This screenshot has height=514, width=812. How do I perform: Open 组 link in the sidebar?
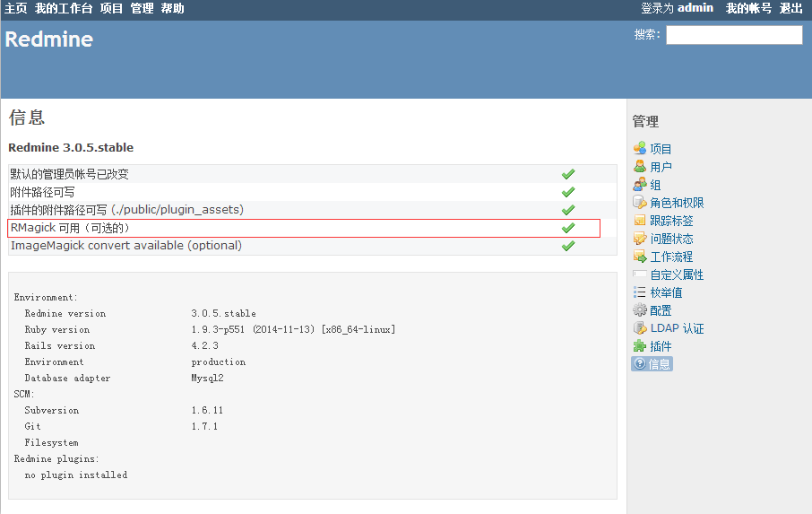pos(656,185)
